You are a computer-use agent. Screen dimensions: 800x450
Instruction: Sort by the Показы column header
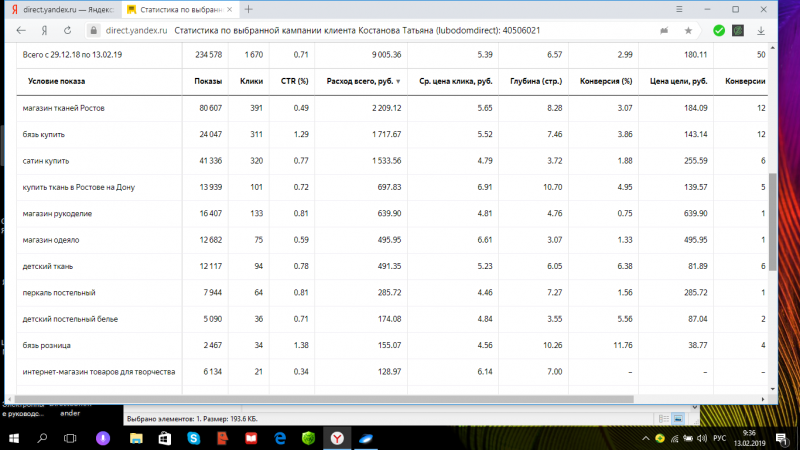pos(208,81)
